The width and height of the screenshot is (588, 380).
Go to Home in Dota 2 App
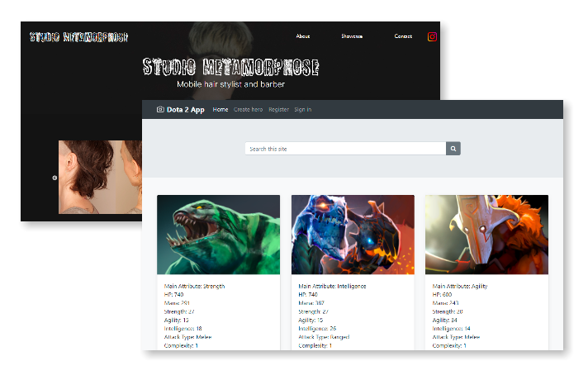pos(220,110)
